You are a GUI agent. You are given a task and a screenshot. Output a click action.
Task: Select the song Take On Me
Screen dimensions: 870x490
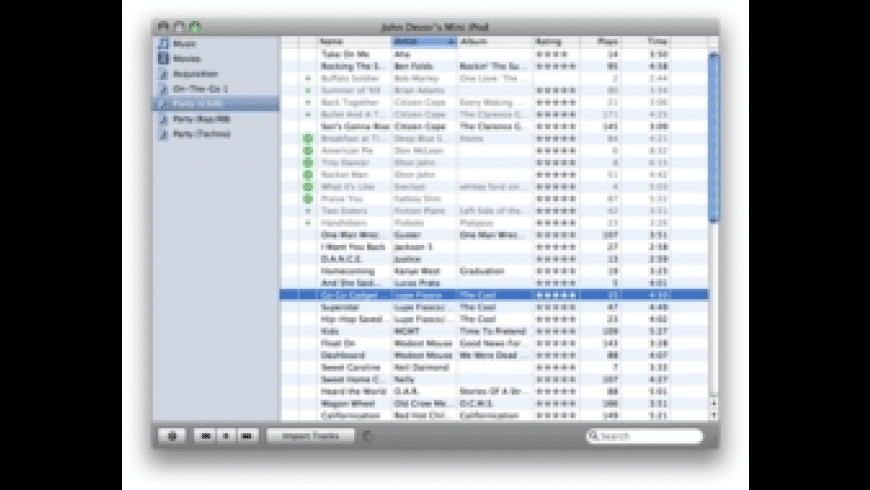(x=345, y=54)
